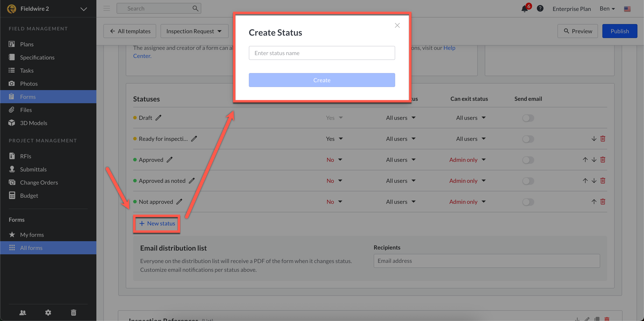Open the people icon in sidebar footer

tap(23, 312)
